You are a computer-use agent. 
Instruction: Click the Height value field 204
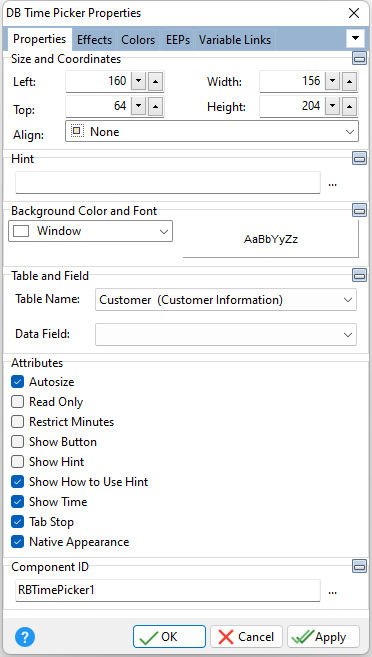tap(292, 107)
